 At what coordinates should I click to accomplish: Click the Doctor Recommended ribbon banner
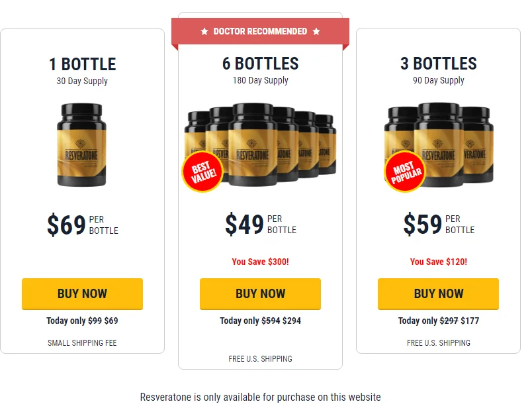click(x=260, y=32)
